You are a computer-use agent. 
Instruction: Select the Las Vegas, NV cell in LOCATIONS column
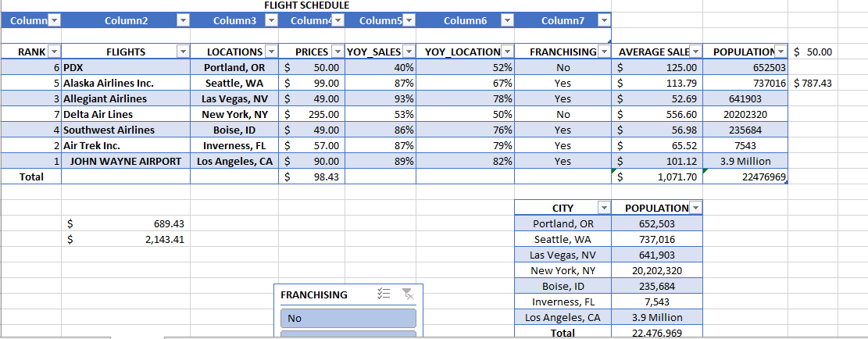click(x=234, y=99)
